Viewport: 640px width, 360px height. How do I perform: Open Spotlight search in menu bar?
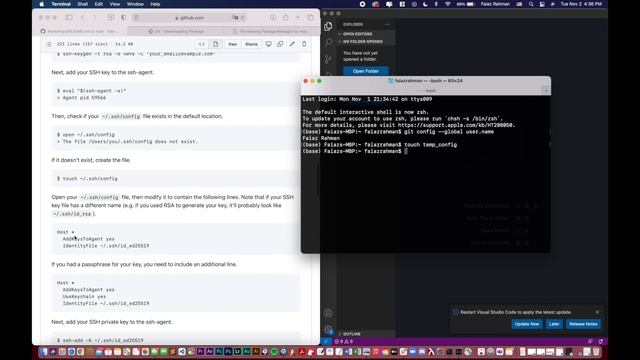pos(531,4)
